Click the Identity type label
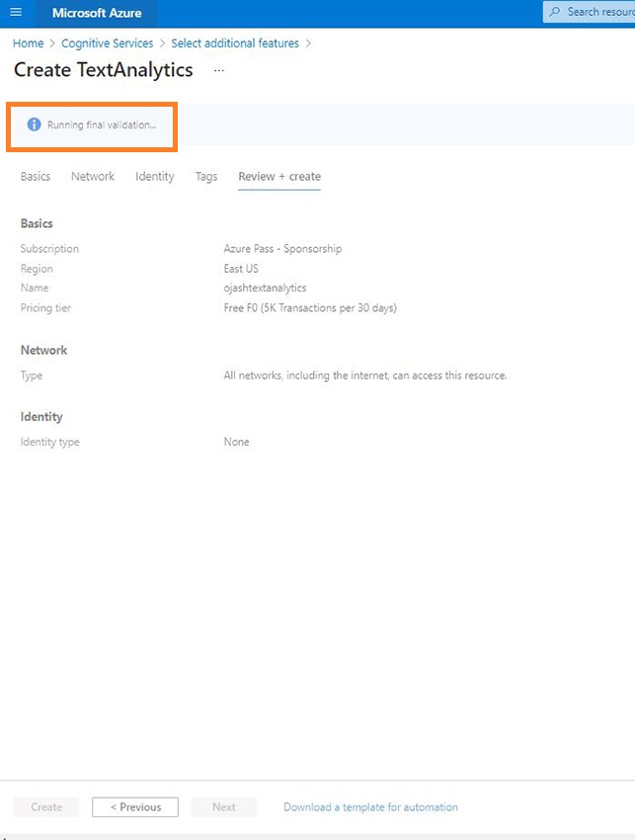Image resolution: width=635 pixels, height=840 pixels. tap(49, 442)
